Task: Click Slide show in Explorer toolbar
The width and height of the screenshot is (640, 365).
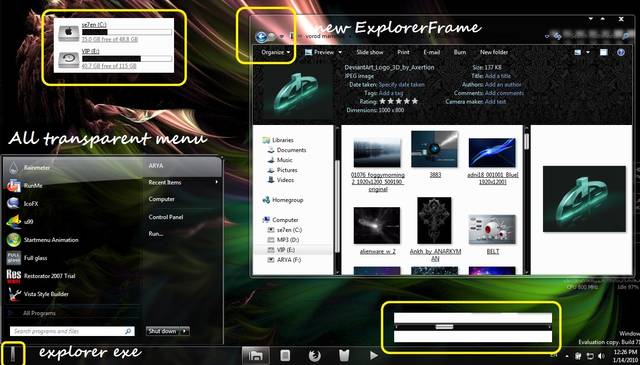Action: coord(370,52)
